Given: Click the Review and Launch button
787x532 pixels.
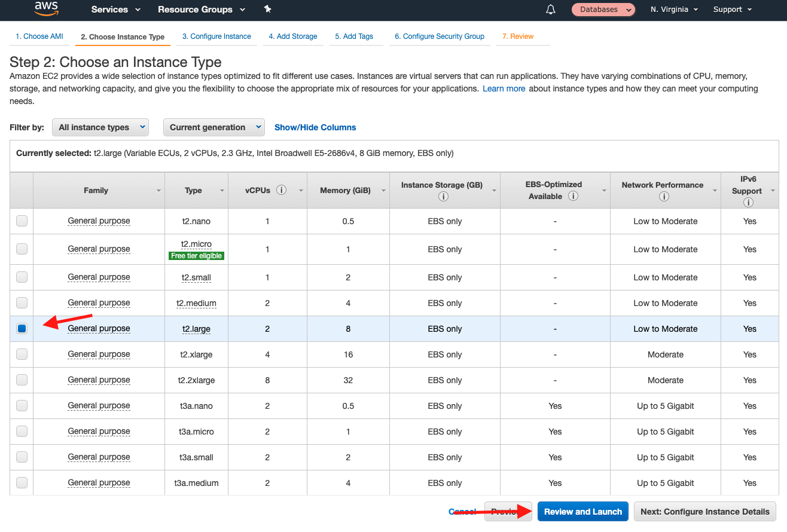Looking at the screenshot, I should (x=582, y=511).
